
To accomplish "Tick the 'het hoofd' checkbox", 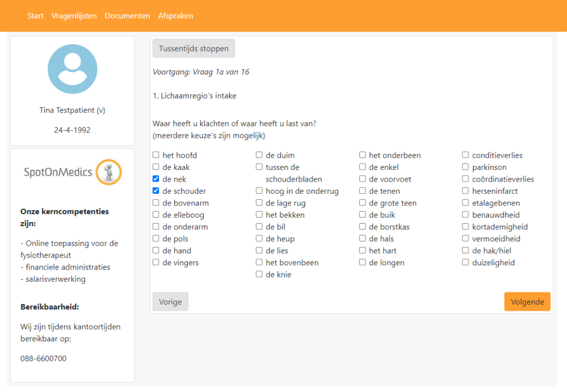I will tap(156, 155).
